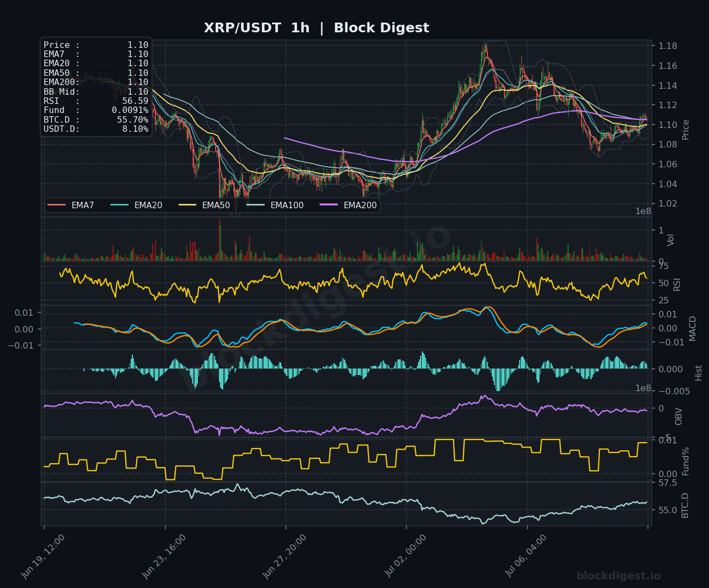
Task: Click the 57.5 tick on BTC.D axis
Action: (668, 483)
